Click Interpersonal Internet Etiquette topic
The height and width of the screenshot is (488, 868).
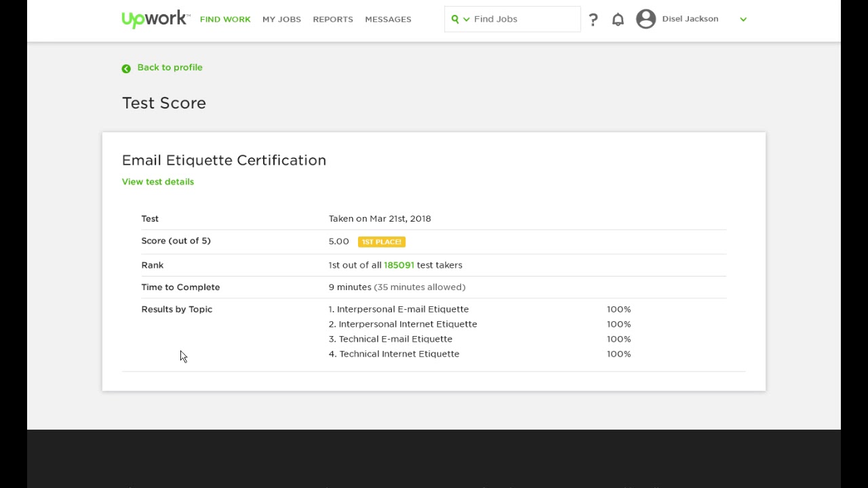tap(408, 324)
